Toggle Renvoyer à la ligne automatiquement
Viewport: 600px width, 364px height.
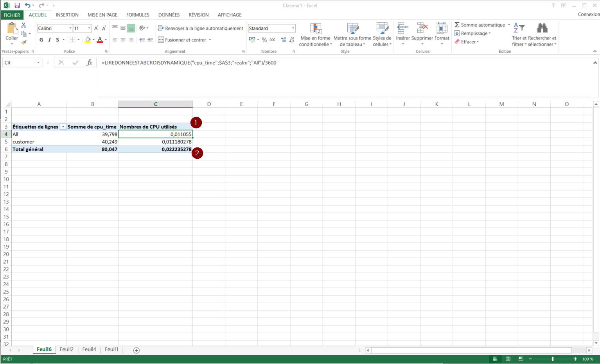pyautogui.click(x=201, y=28)
